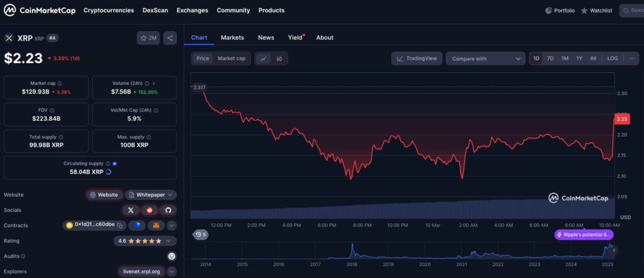The image size is (644, 278).
Task: Expand Volume (24h) arrow
Action: (x=154, y=84)
